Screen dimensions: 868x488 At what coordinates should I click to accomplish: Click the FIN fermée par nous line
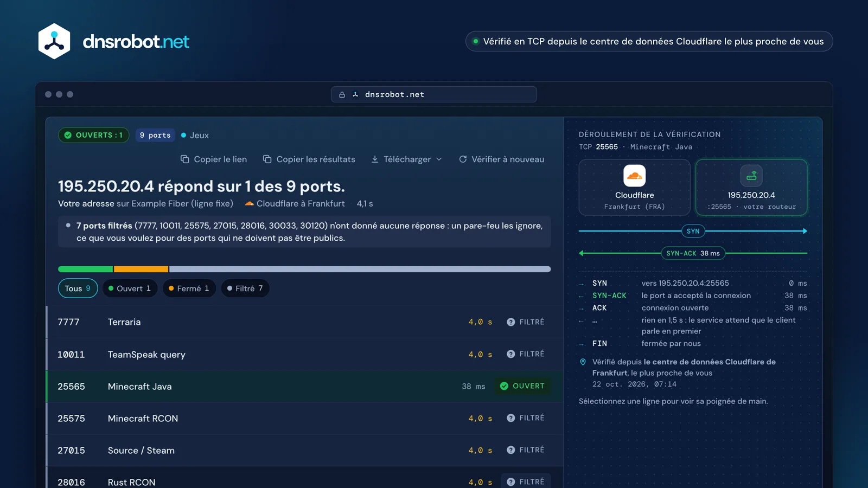tap(693, 343)
